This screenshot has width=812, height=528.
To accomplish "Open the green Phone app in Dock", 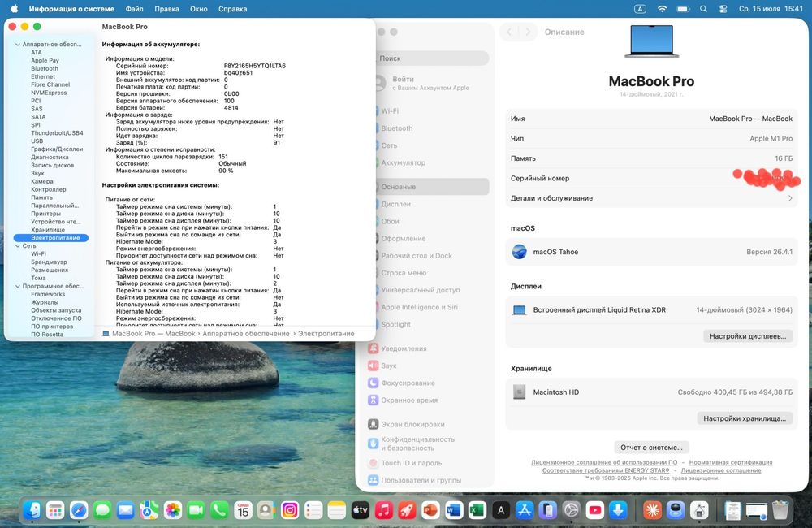I will coord(219,510).
